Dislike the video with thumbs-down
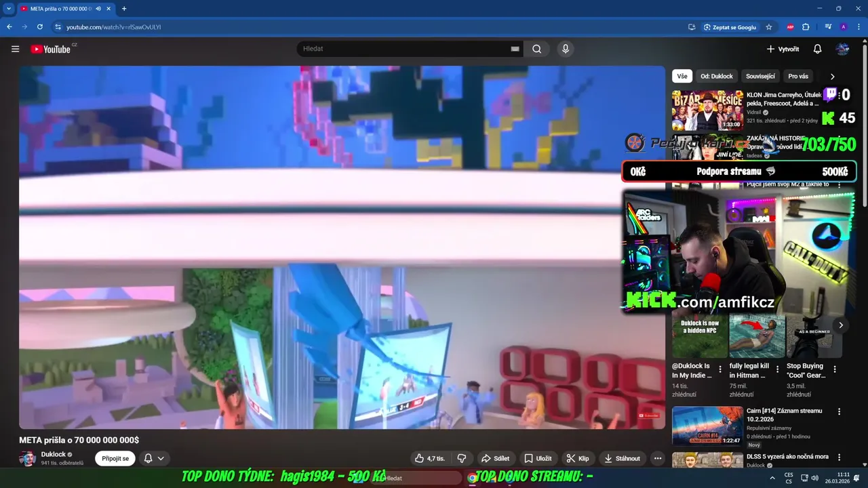 tap(462, 458)
